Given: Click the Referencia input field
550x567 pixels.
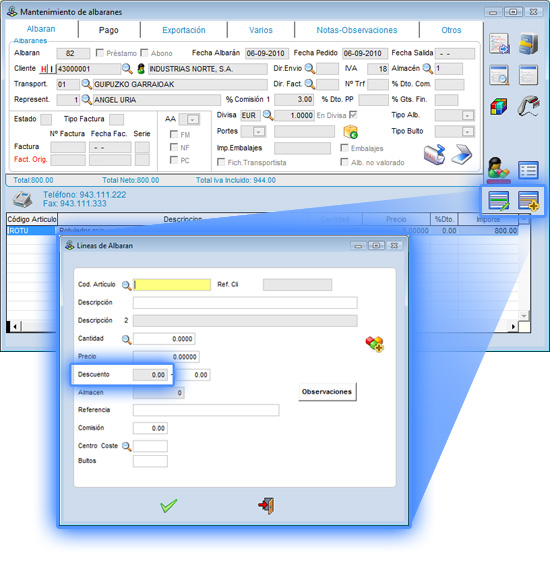Looking at the screenshot, I should [x=206, y=410].
